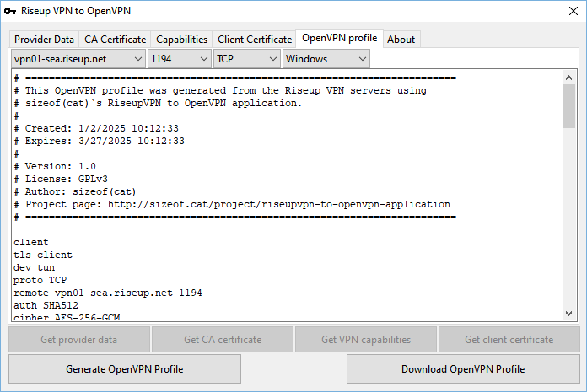Switch to the Client Certificate tab
The width and height of the screenshot is (587, 392).
point(254,40)
